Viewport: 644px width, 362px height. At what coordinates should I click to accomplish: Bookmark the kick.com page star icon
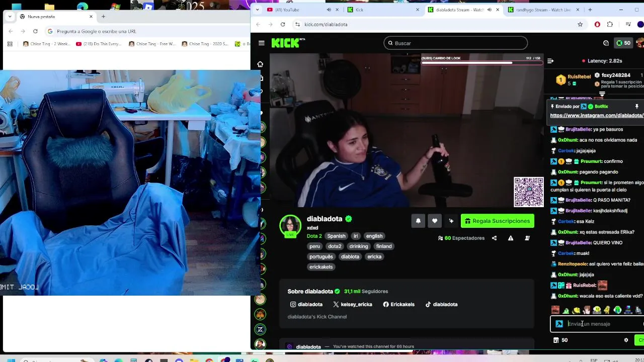(x=580, y=24)
